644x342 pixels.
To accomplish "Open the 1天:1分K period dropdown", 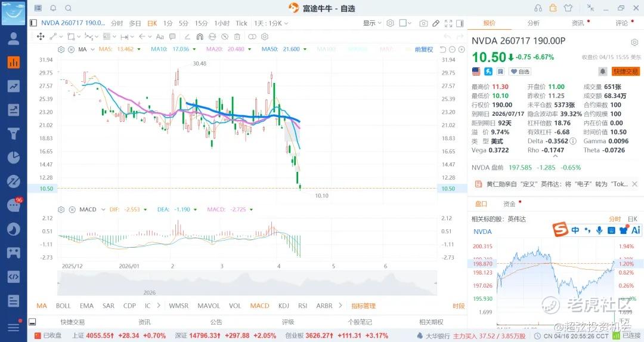I will [x=271, y=23].
